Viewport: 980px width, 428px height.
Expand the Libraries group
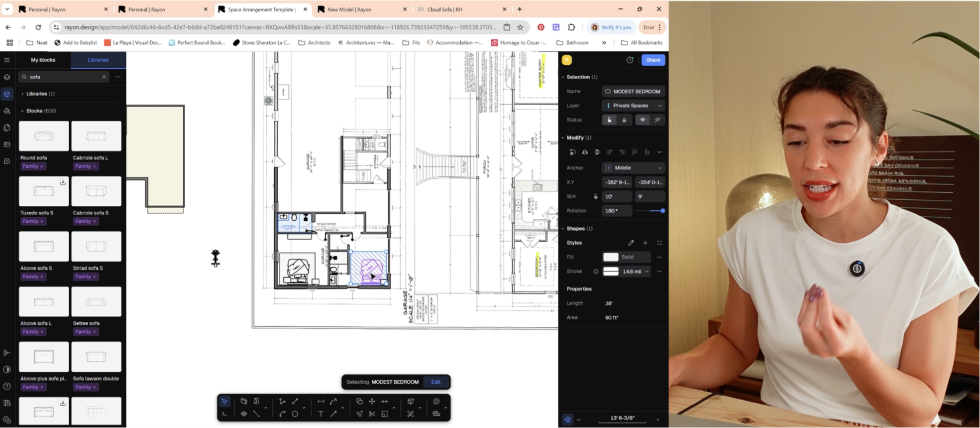coord(22,94)
